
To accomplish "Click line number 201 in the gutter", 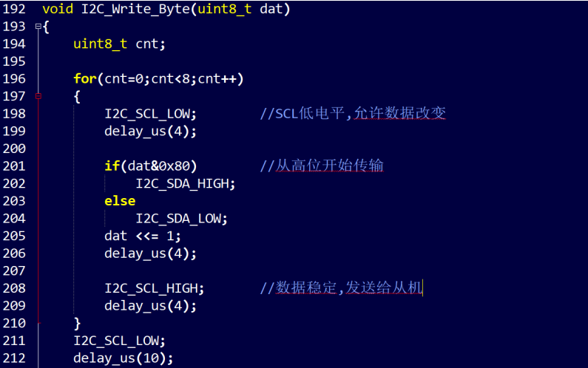I will (15, 166).
